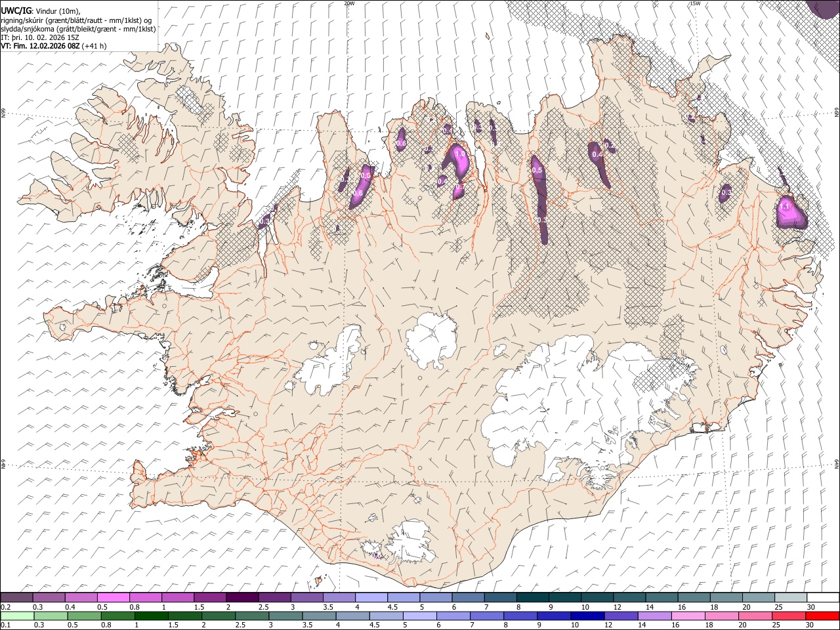Click the '(+41 h)' forecast offset

coord(94,46)
